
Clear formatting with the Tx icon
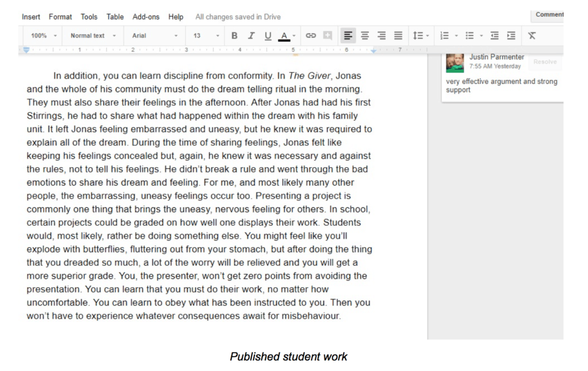point(532,36)
